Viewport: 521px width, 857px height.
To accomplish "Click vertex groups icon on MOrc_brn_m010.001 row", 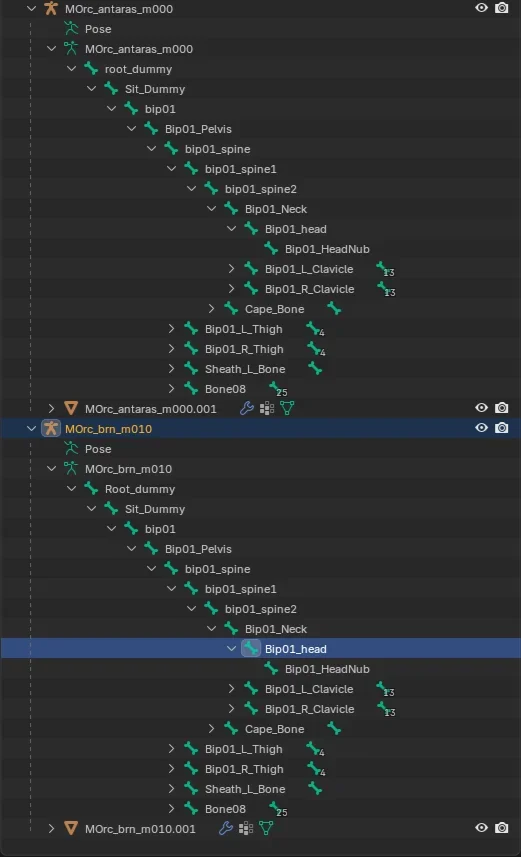I will 246,828.
